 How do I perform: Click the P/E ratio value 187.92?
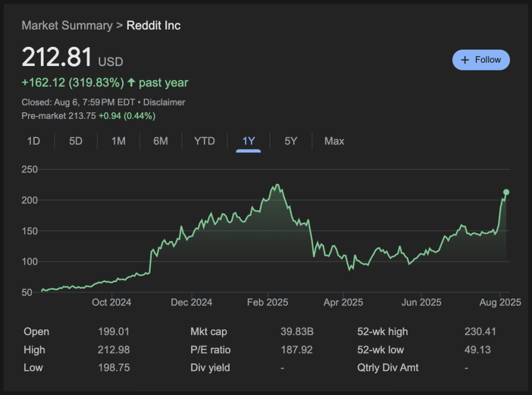296,350
